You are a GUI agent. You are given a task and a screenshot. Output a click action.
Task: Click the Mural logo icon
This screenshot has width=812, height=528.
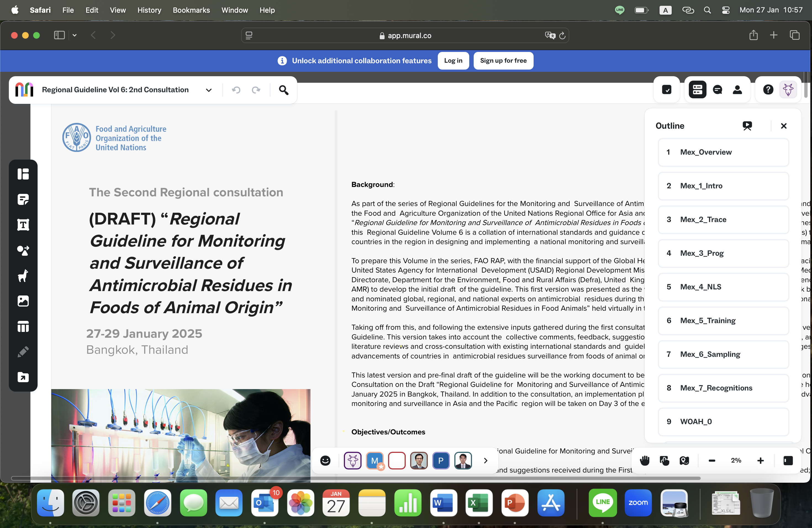(x=24, y=90)
